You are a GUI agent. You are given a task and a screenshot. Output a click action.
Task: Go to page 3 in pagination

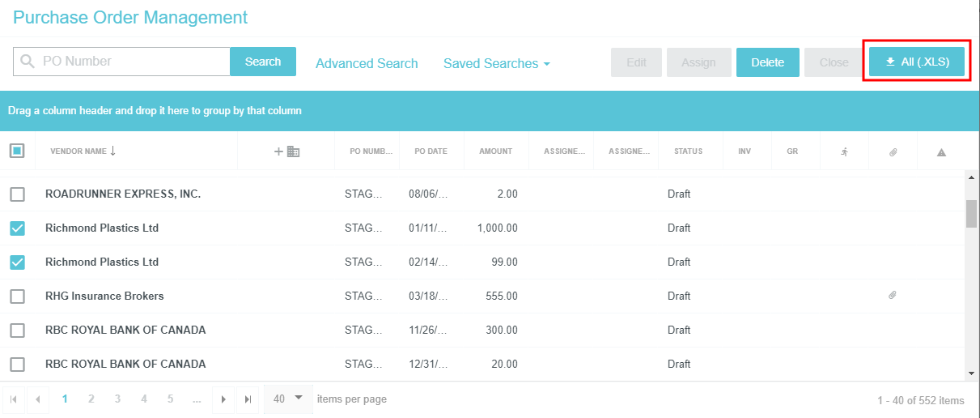[117, 399]
